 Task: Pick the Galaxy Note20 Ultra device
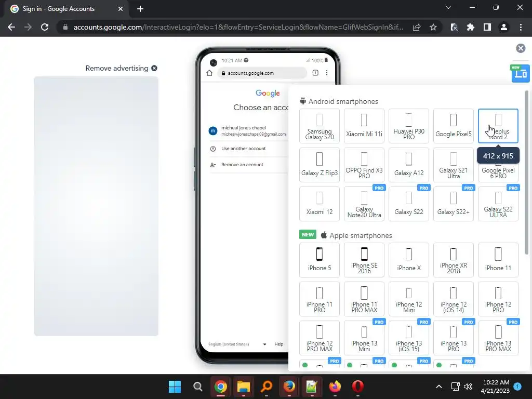364,204
